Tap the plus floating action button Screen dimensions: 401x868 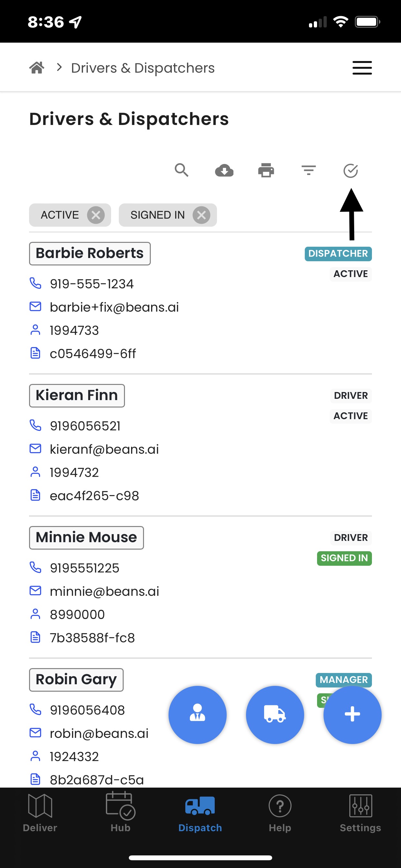click(353, 715)
